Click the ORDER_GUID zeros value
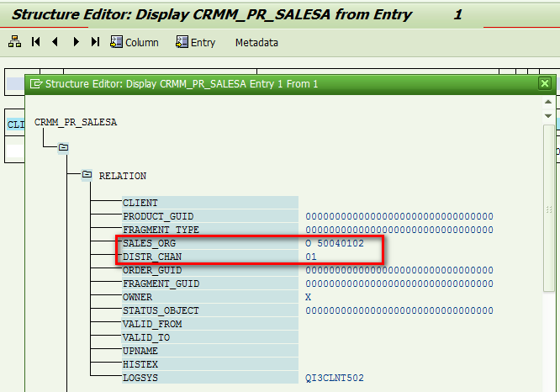 399,270
